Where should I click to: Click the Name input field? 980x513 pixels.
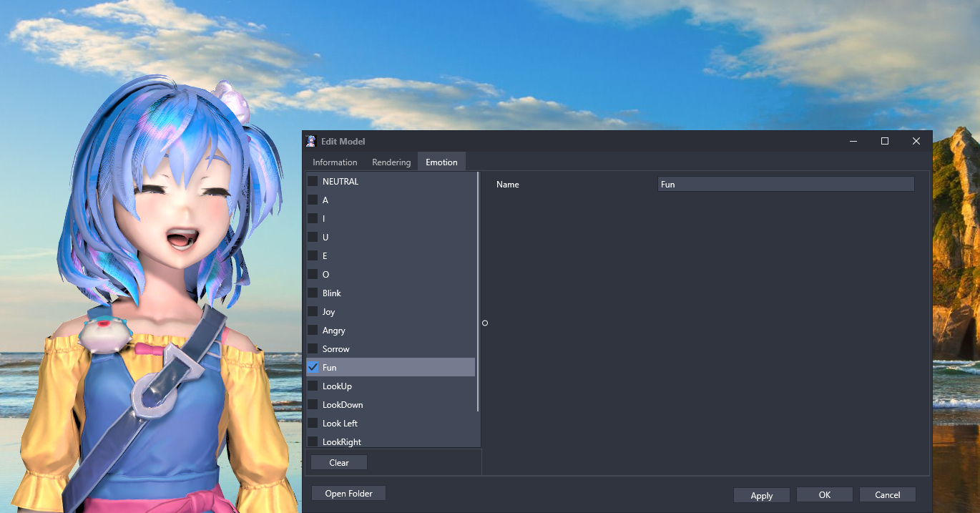tap(785, 185)
